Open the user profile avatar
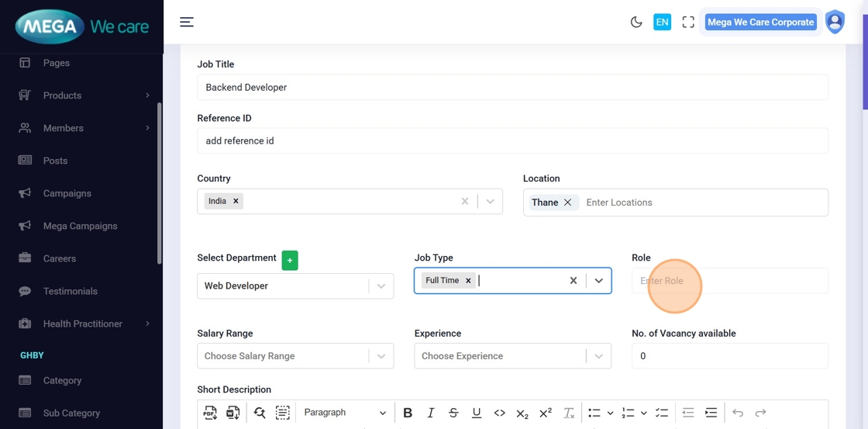Image resolution: width=868 pixels, height=429 pixels. 835,22
